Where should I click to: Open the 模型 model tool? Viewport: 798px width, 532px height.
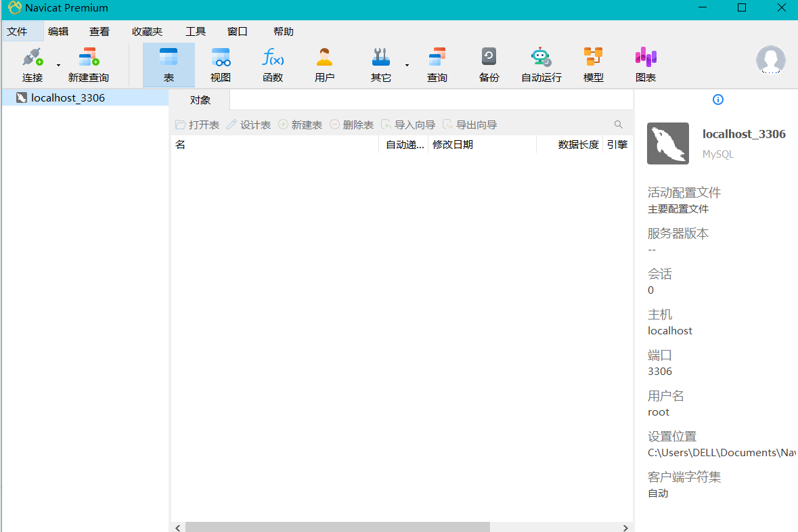(594, 65)
